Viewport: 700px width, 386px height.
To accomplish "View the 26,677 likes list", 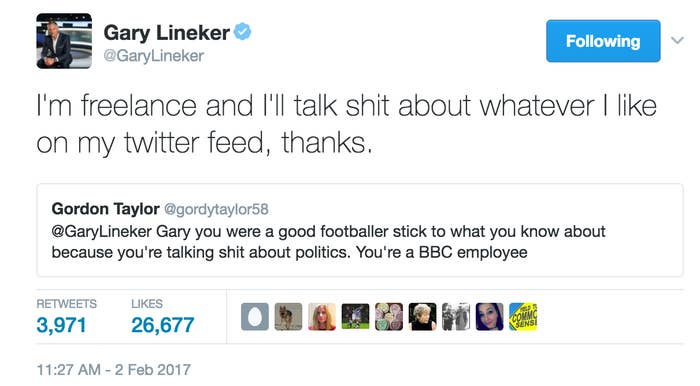I will click(162, 317).
